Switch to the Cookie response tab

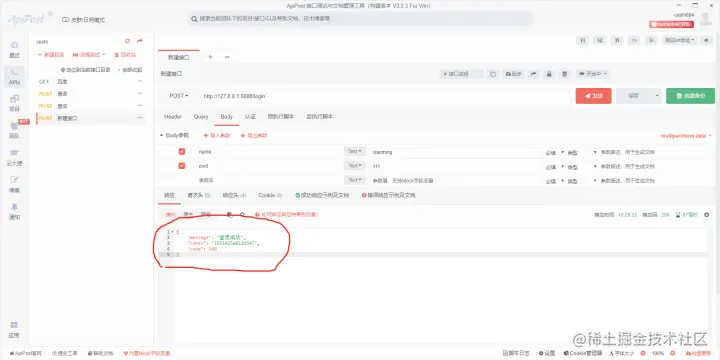tap(270, 195)
